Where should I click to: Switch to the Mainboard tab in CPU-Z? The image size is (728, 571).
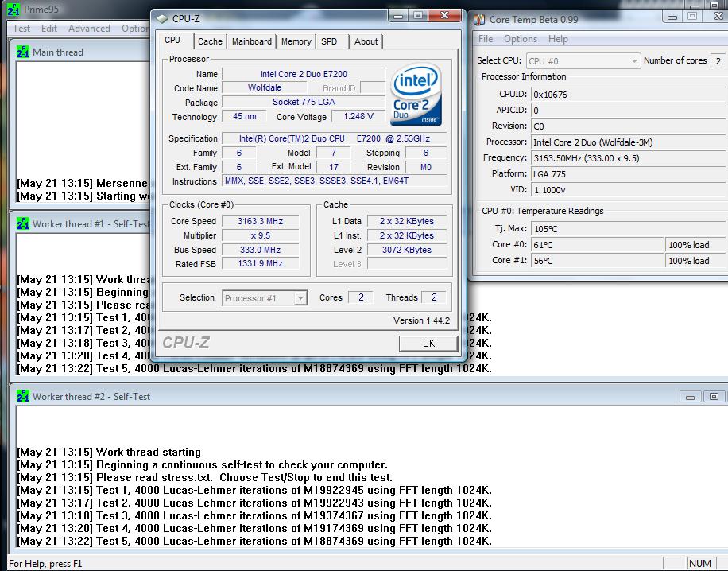[252, 41]
